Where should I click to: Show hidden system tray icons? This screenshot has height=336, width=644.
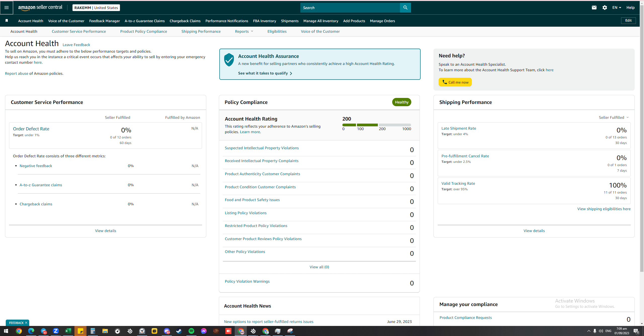(x=589, y=331)
